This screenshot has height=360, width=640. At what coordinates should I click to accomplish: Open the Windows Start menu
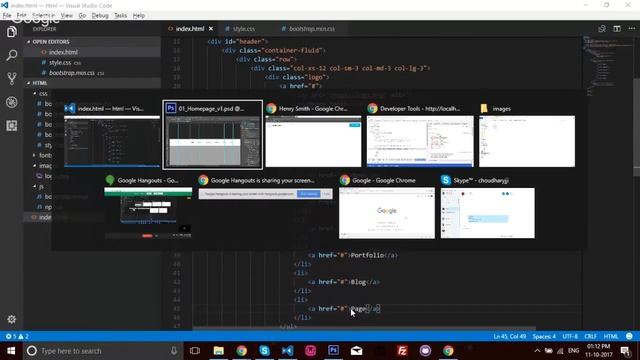pos(11,351)
